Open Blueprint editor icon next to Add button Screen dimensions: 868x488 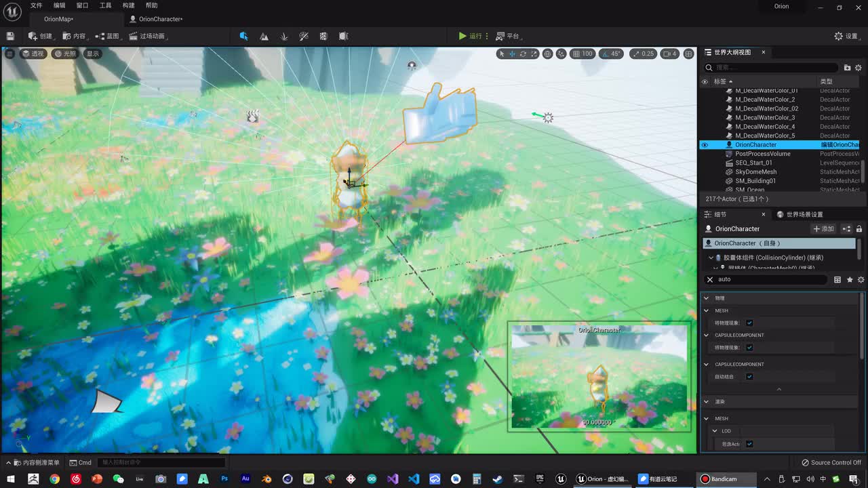[x=847, y=229]
